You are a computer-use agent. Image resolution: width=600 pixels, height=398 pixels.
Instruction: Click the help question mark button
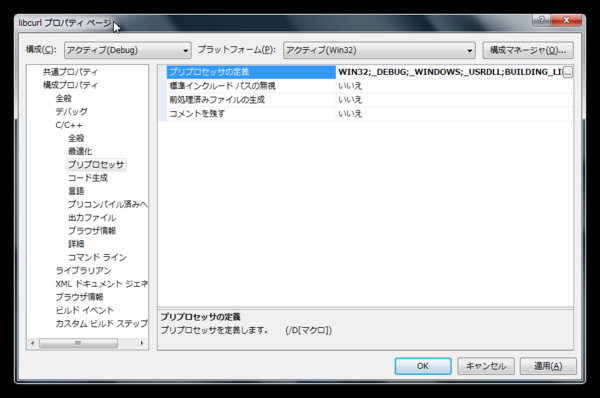click(541, 20)
